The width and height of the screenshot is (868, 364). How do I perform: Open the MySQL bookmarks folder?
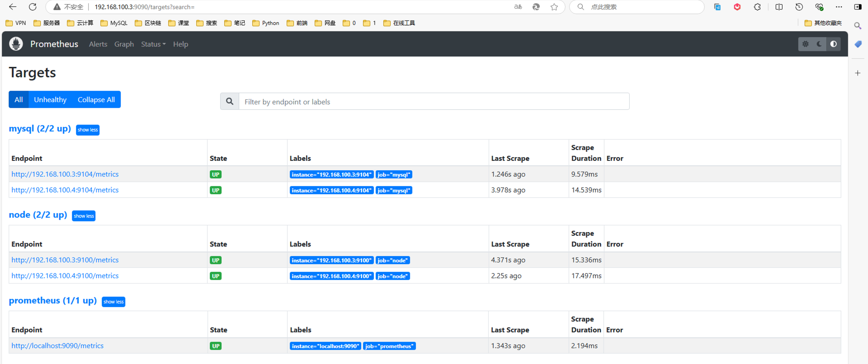pyautogui.click(x=114, y=23)
